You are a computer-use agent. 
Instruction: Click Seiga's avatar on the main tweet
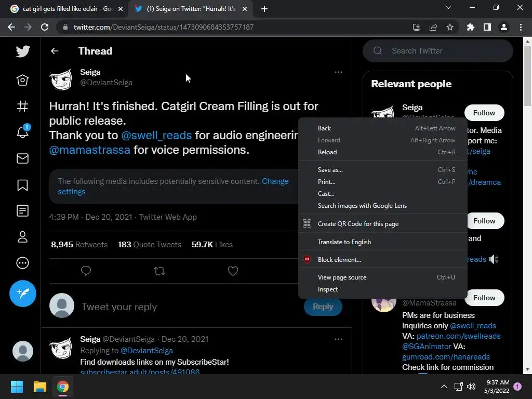tap(61, 79)
